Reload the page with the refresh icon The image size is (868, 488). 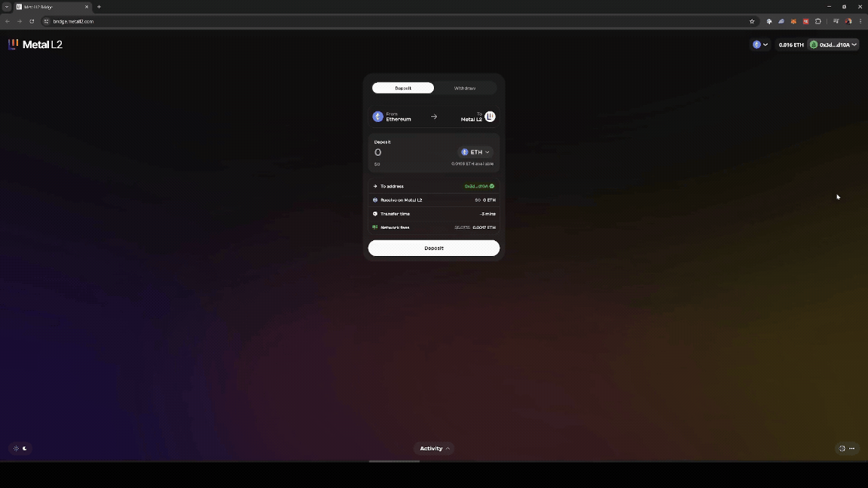tap(32, 22)
